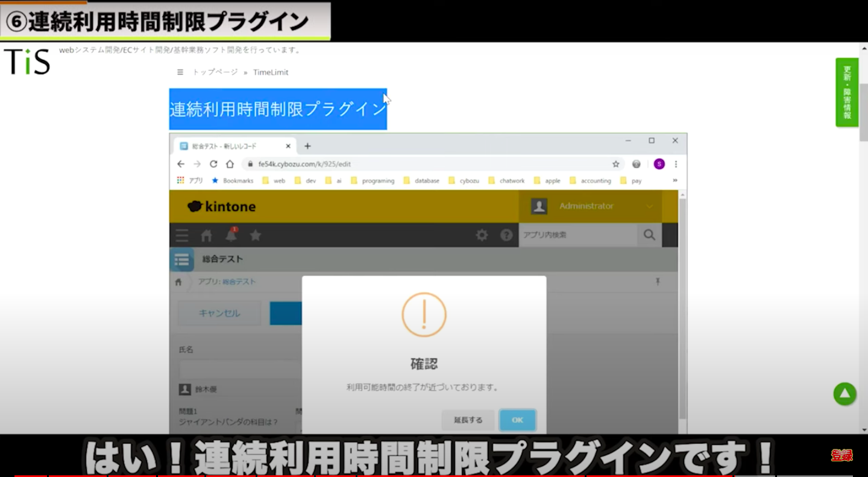Confirm the dialog with OK
Image resolution: width=868 pixels, height=477 pixels.
517,420
